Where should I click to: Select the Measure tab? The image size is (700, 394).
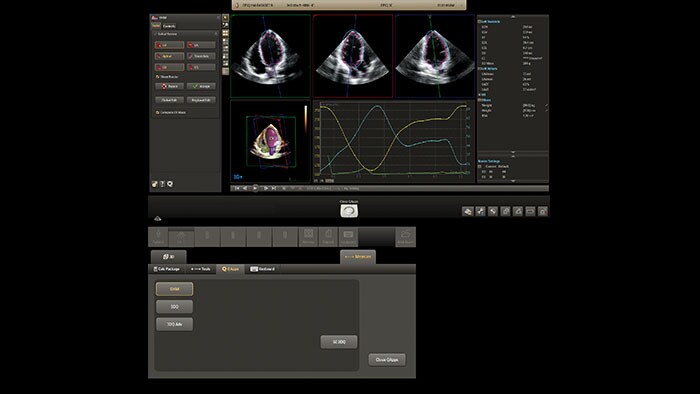coord(358,257)
